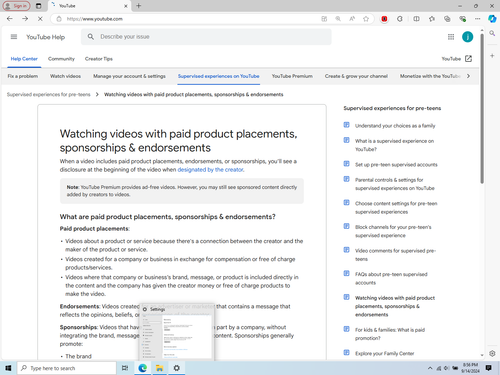This screenshot has width=500, height=375.
Task: Expand more help categories with right chevron
Action: click(468, 76)
